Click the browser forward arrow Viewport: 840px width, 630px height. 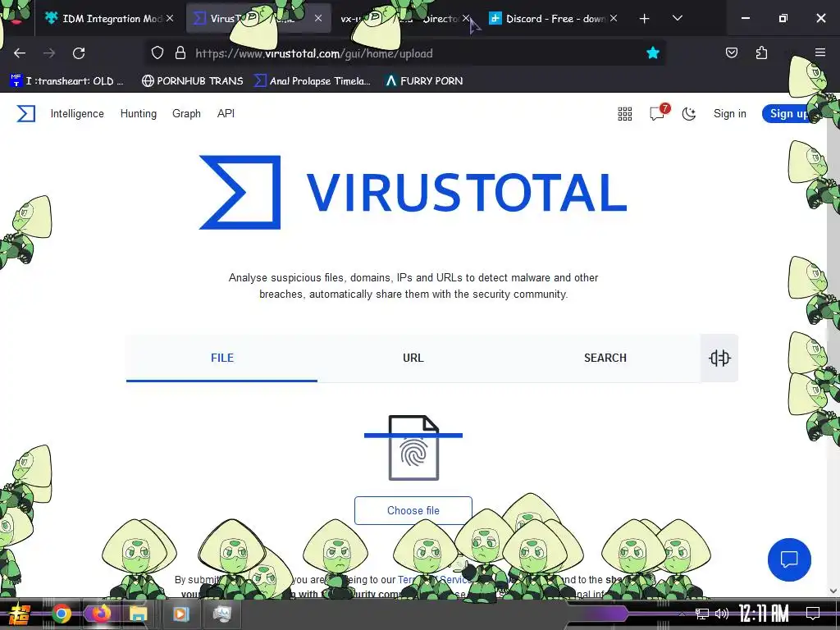point(49,53)
